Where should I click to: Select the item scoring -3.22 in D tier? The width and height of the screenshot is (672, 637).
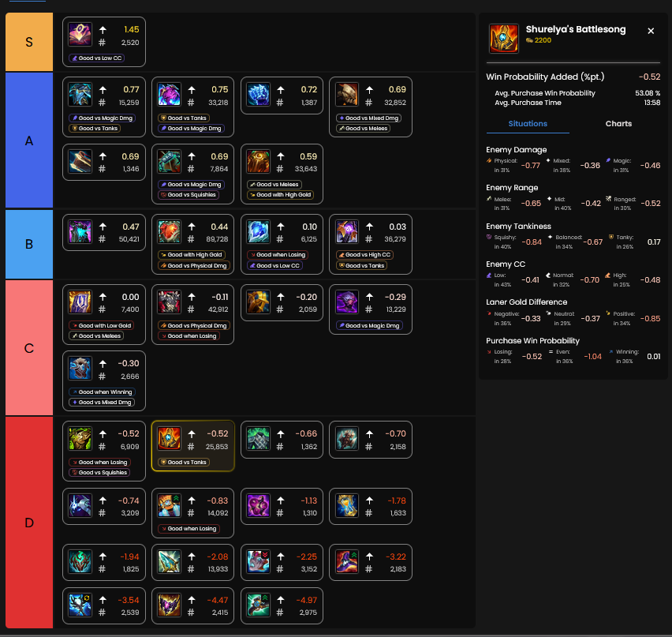click(x=370, y=562)
